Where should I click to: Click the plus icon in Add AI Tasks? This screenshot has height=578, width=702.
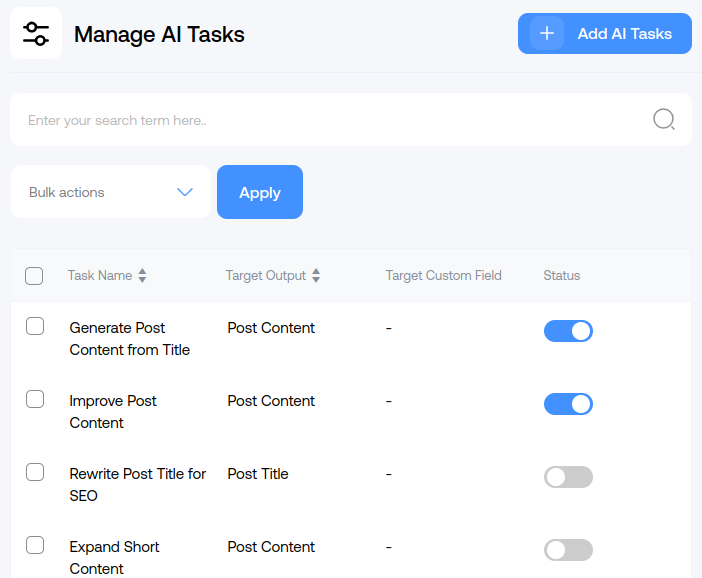click(546, 33)
